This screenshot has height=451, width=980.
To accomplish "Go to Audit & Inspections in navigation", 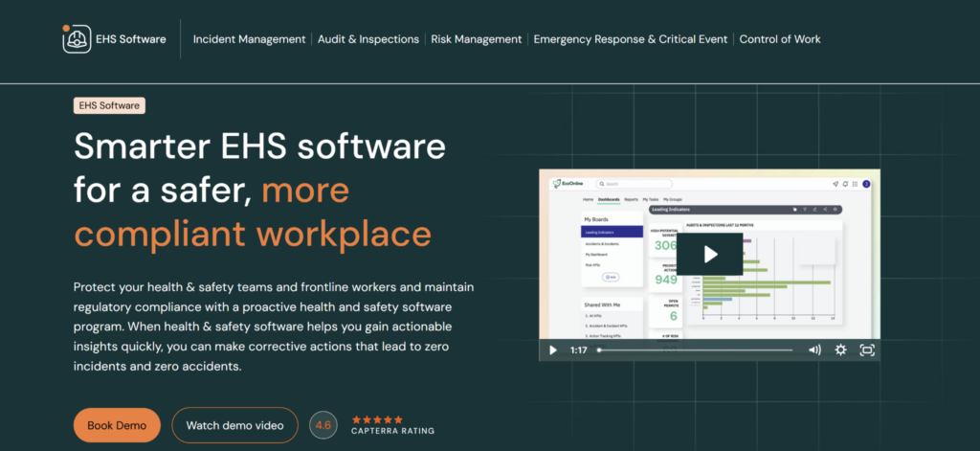I will pyautogui.click(x=368, y=39).
